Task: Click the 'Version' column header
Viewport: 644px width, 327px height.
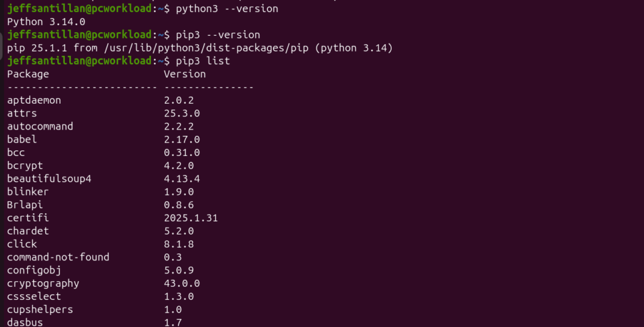Action: [x=185, y=74]
